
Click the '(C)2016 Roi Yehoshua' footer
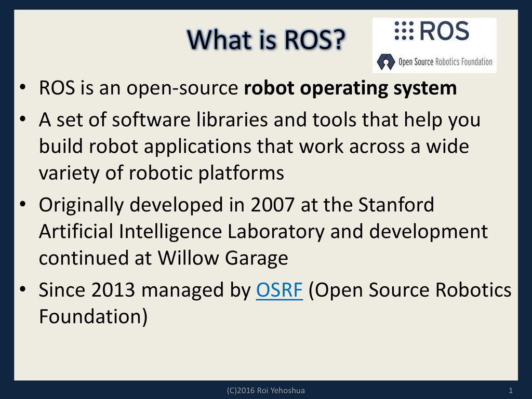click(265, 390)
